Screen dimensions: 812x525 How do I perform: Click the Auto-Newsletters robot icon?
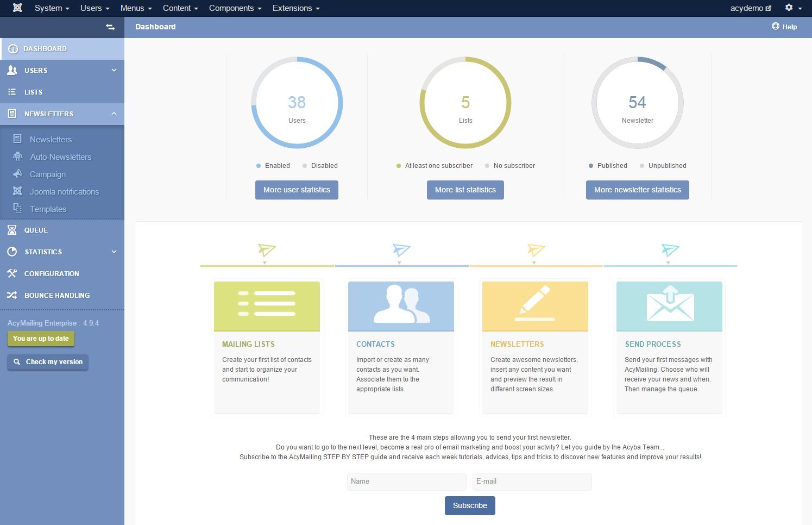click(17, 157)
